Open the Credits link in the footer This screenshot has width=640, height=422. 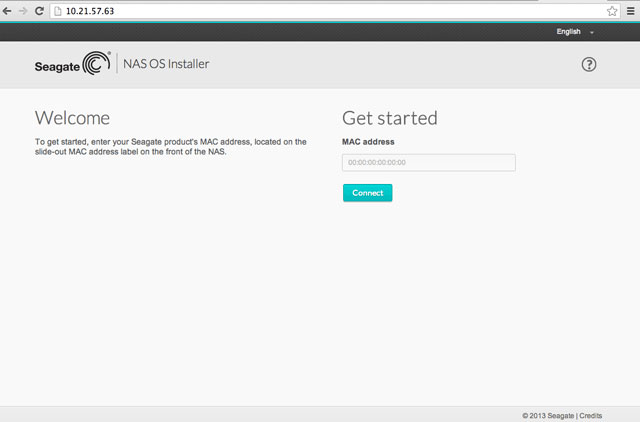tap(591, 414)
